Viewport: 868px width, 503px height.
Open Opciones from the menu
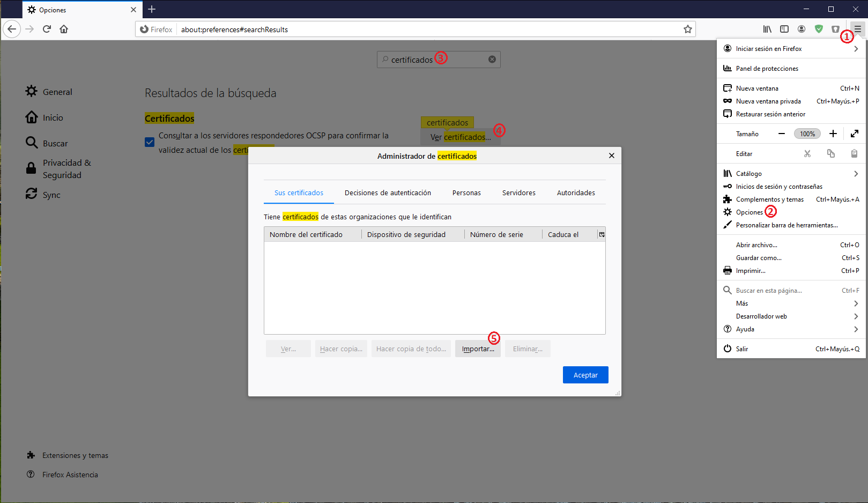pos(792,212)
